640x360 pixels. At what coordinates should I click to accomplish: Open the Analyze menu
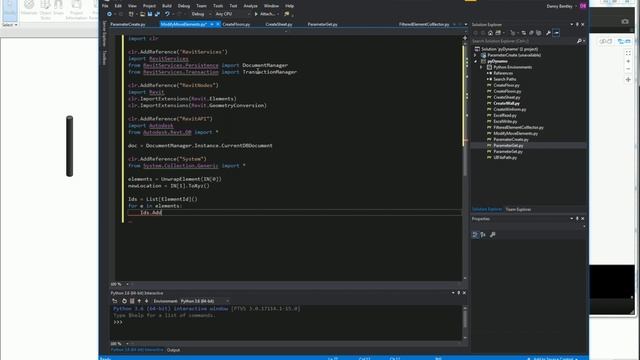click(x=250, y=6)
